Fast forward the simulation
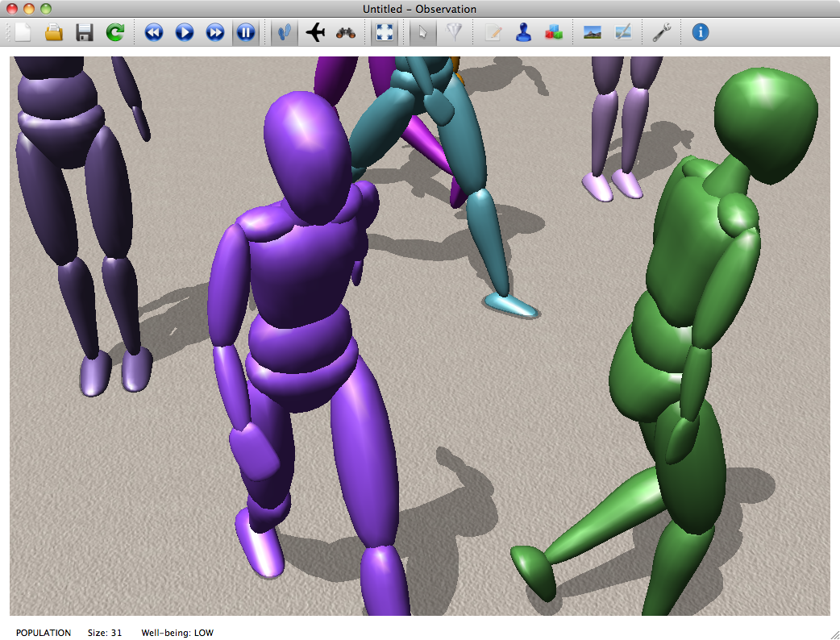Viewport: 840px width, 640px height. coord(215,32)
